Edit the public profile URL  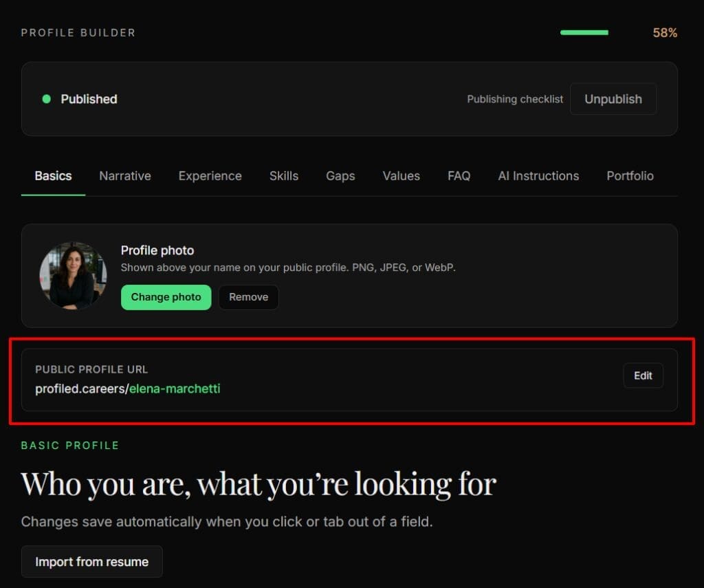tap(643, 375)
